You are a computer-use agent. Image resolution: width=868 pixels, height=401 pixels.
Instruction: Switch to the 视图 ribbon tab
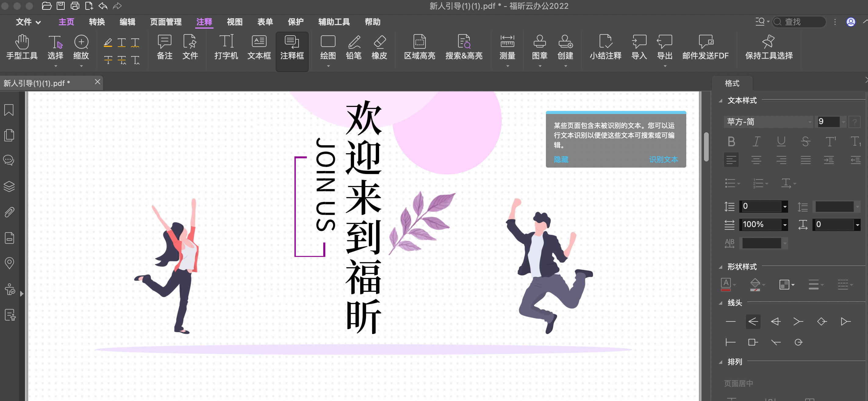tap(234, 22)
